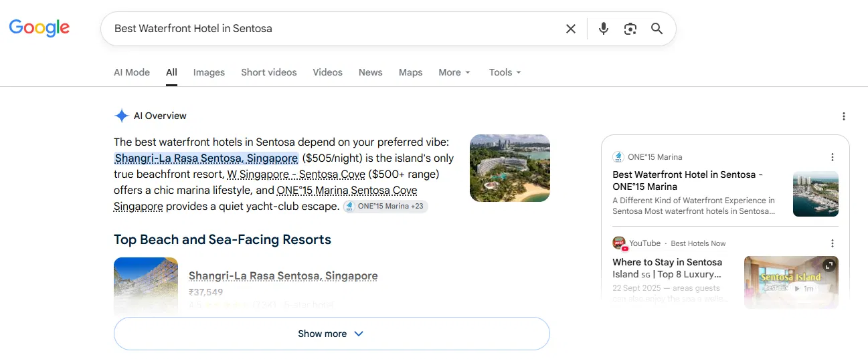Switch to AI Mode tab
868x359 pixels.
132,72
